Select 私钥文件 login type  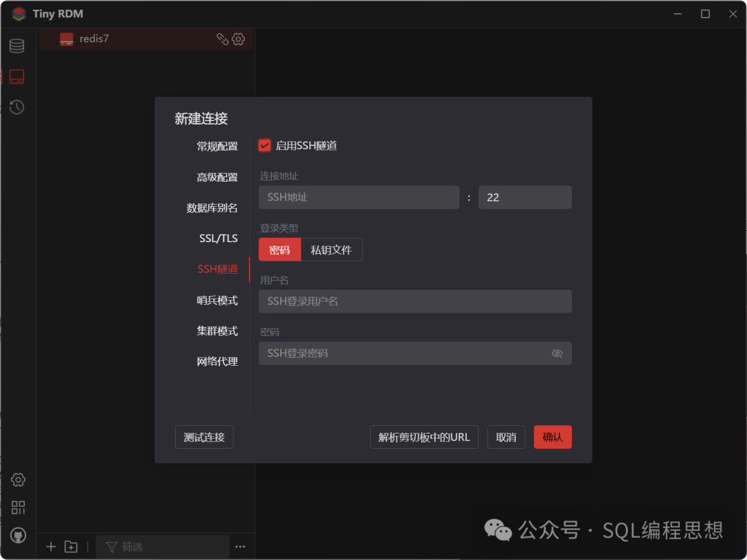point(331,250)
